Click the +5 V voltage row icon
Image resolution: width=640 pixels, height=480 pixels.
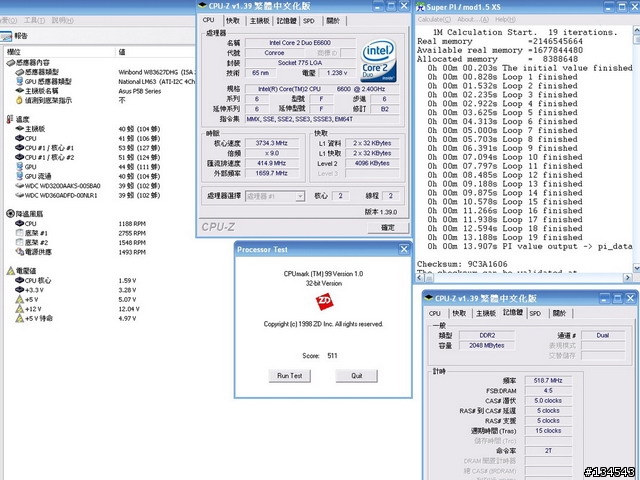point(20,299)
